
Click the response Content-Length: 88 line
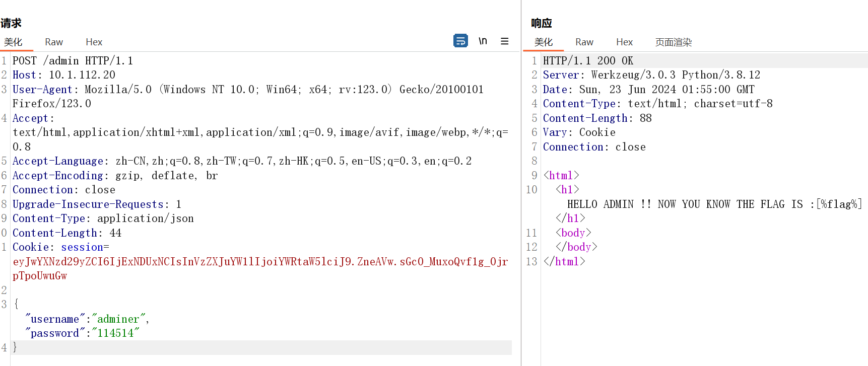(x=597, y=118)
